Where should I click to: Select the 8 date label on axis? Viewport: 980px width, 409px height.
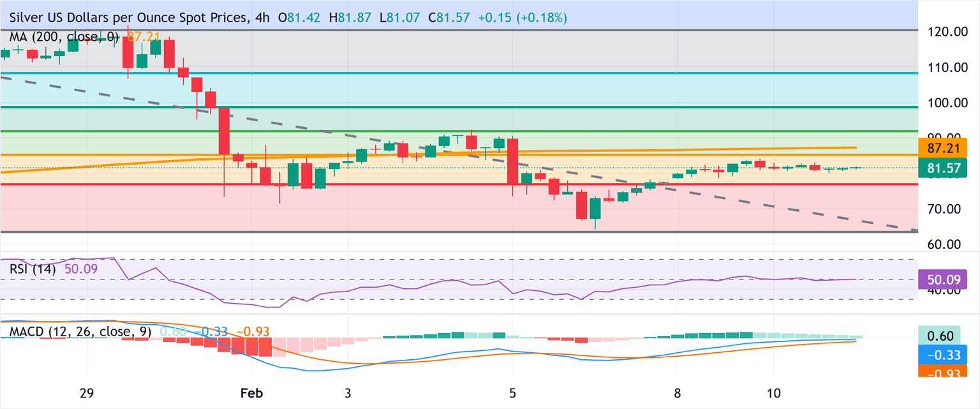click(x=678, y=393)
